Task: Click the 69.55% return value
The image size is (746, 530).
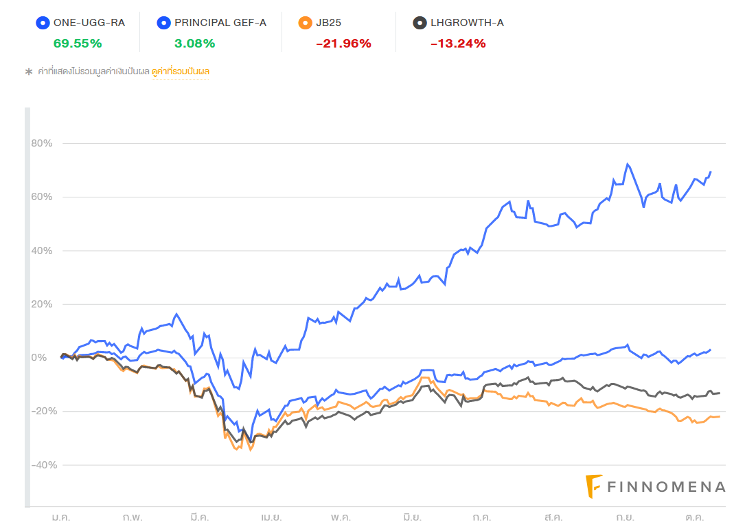Action: [77, 43]
